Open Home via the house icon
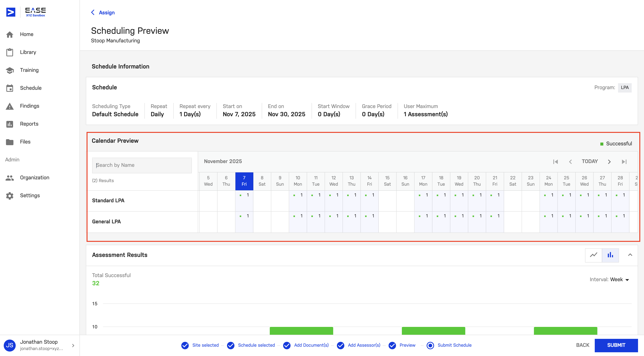This screenshot has height=356, width=644. click(10, 34)
